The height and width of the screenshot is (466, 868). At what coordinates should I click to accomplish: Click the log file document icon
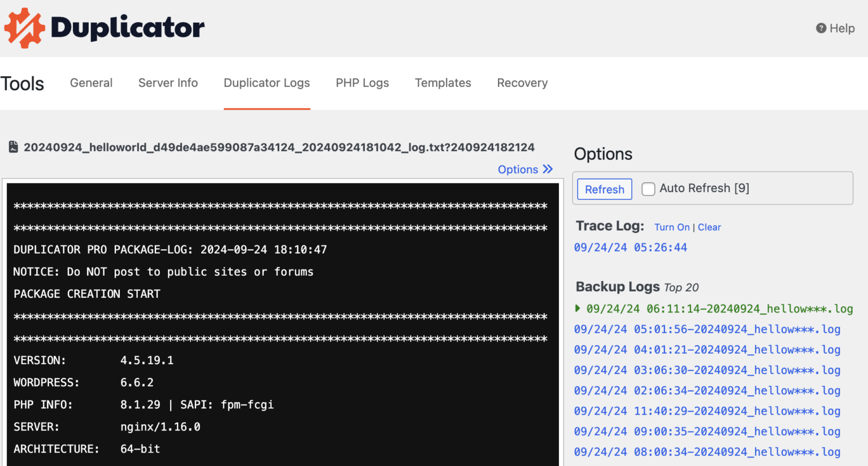pyautogui.click(x=14, y=147)
